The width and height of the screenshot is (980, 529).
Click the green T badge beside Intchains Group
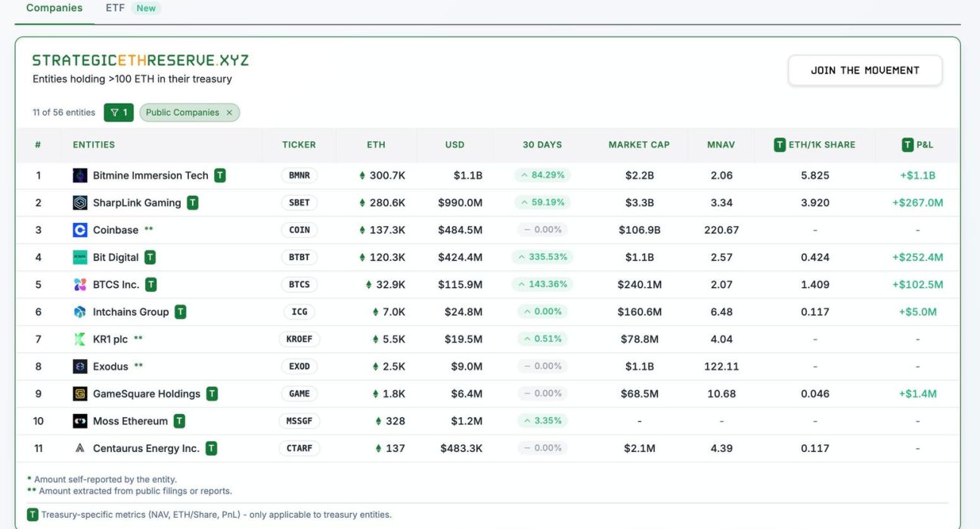coord(180,311)
